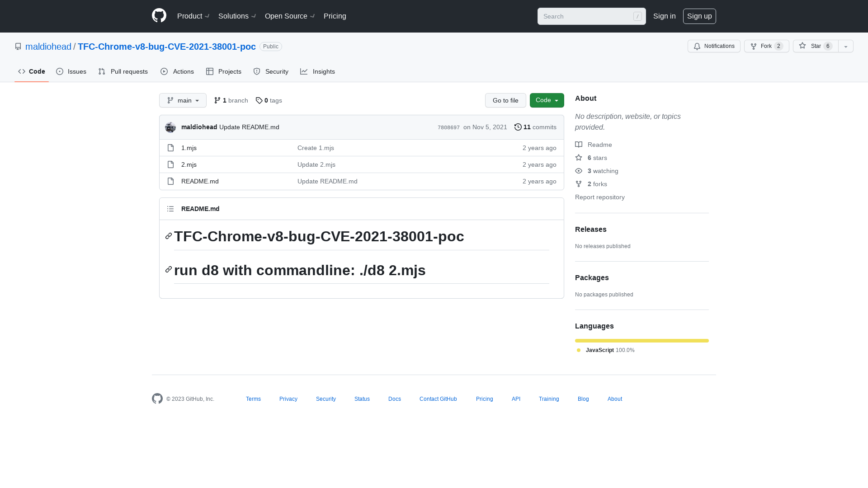Open the footer Status link
This screenshot has height=488, width=868.
pos(362,399)
